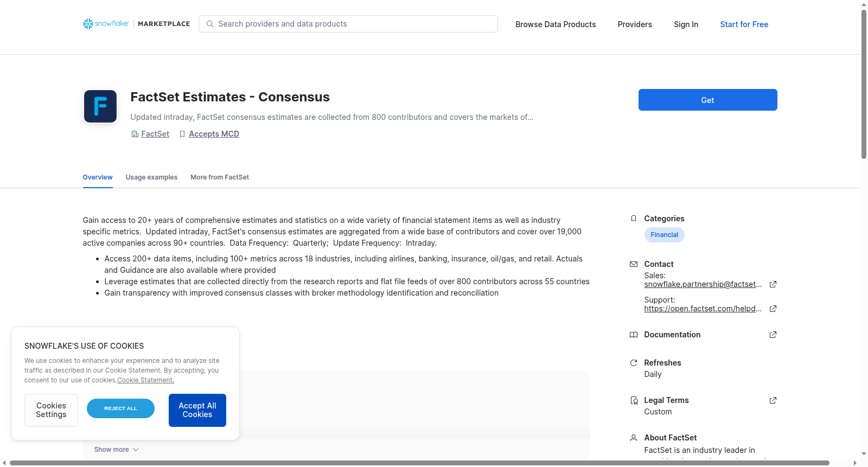Click the Refreshes circular arrow icon
This screenshot has width=868, height=467.
point(634,363)
